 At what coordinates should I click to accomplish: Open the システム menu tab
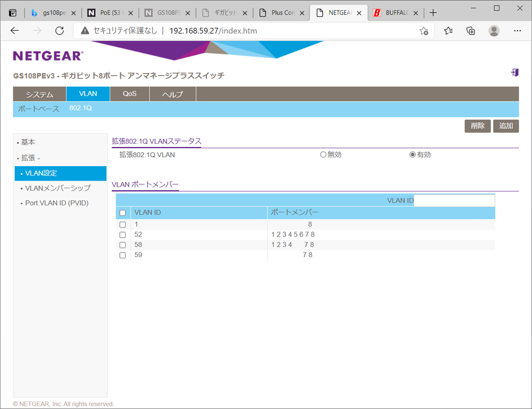(40, 94)
